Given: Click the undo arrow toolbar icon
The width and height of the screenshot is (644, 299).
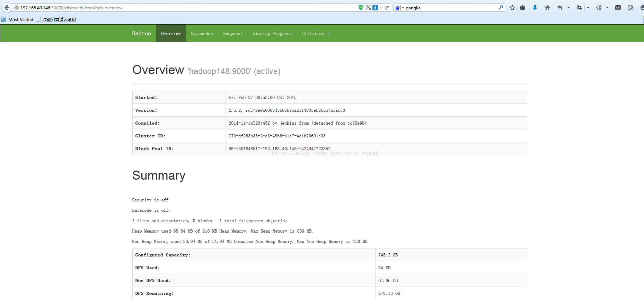Looking at the screenshot, I should pyautogui.click(x=560, y=8).
